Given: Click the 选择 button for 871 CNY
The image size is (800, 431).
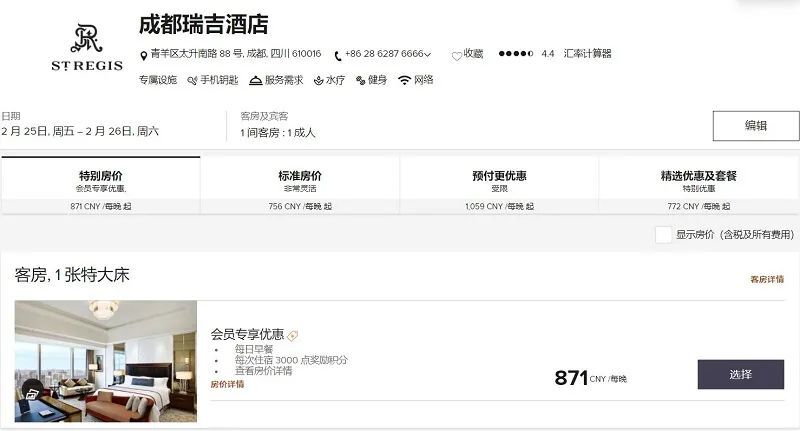Looking at the screenshot, I should pyautogui.click(x=741, y=374).
